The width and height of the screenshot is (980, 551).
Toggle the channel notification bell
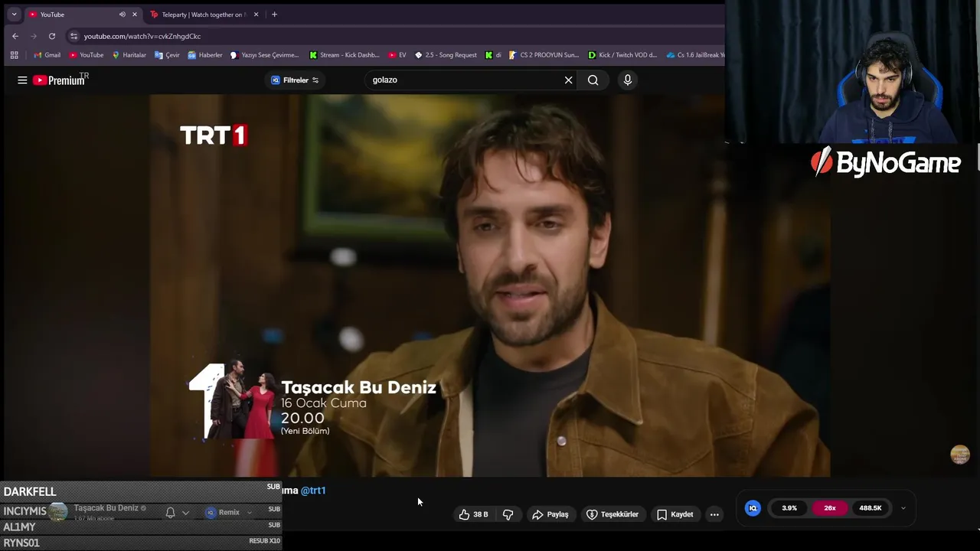tap(171, 513)
